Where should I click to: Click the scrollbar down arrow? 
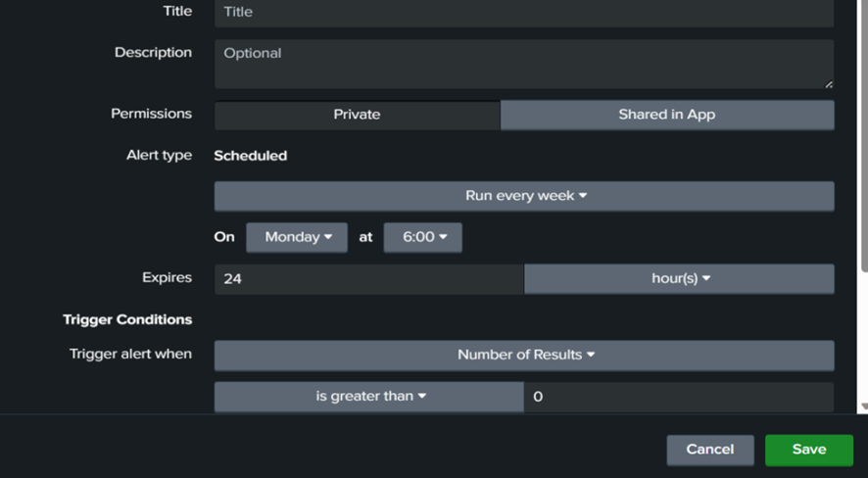[863, 406]
